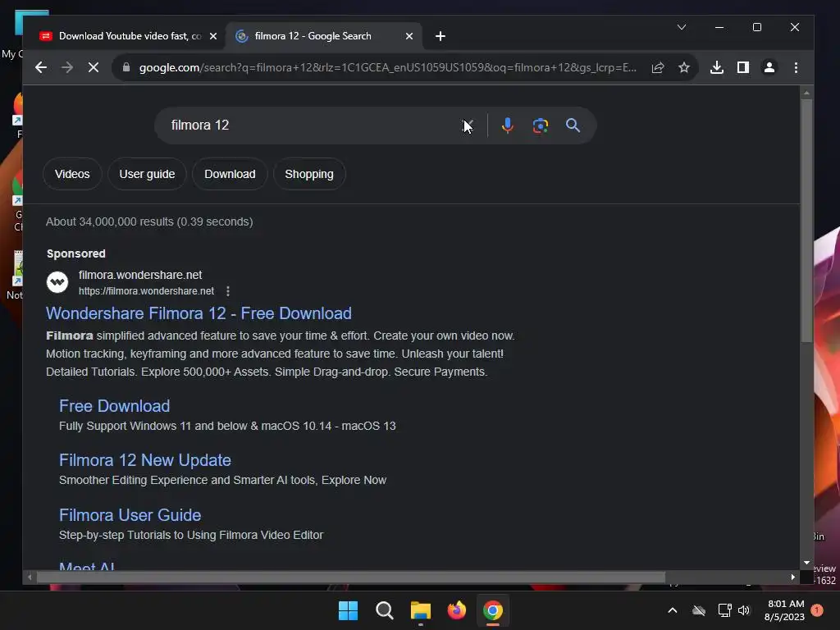
Task: Filter results by Download
Action: (x=230, y=174)
